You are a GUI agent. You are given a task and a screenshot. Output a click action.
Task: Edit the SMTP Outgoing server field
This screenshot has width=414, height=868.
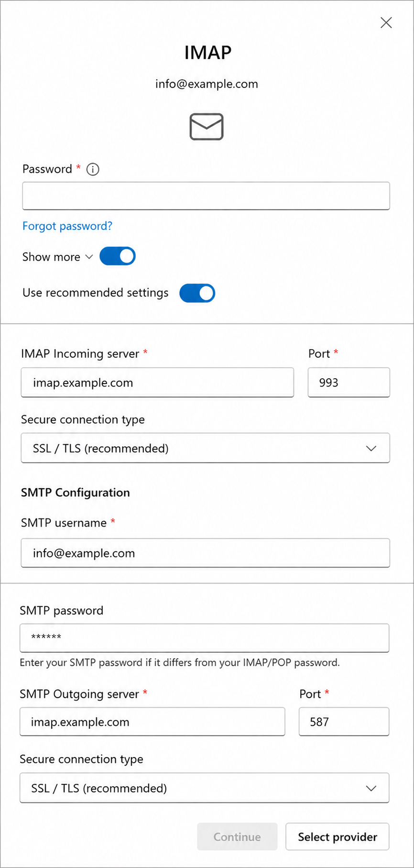click(153, 722)
